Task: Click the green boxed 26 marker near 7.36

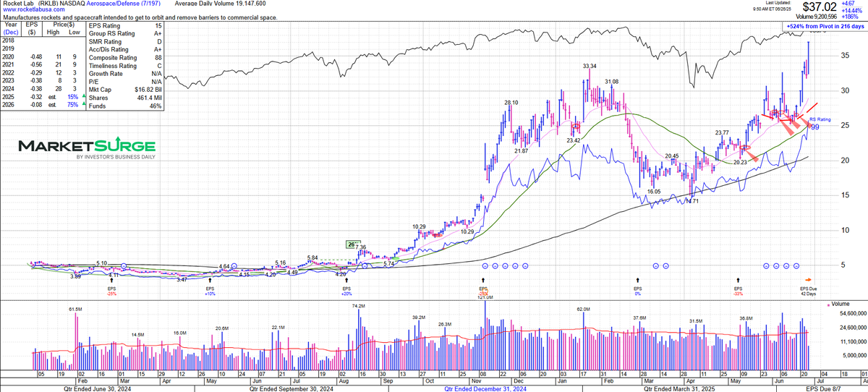Action: 352,244
